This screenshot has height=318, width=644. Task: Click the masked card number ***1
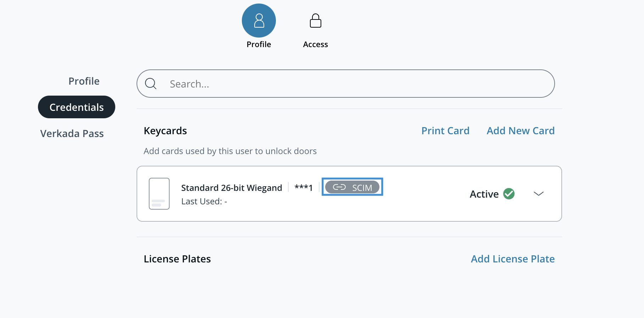(304, 188)
